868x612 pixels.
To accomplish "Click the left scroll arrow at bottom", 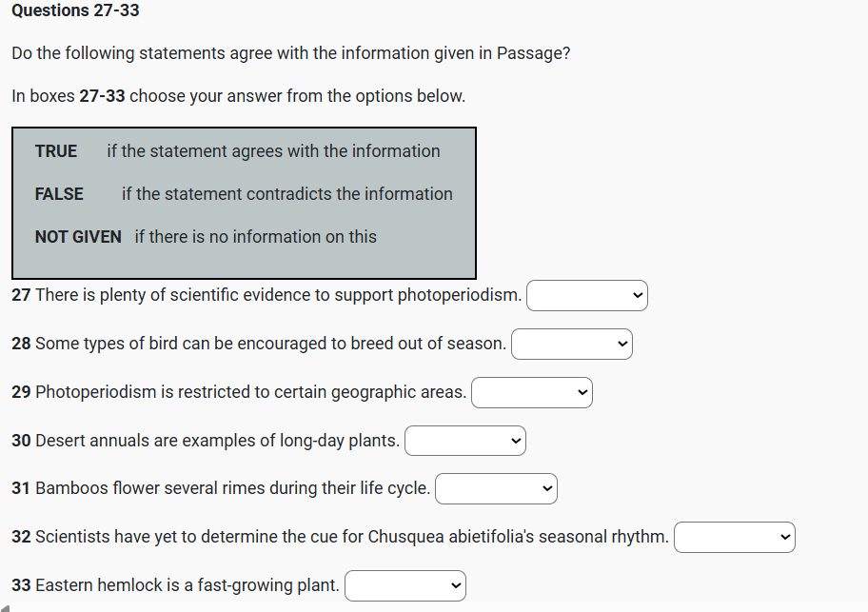I will coord(6,606).
